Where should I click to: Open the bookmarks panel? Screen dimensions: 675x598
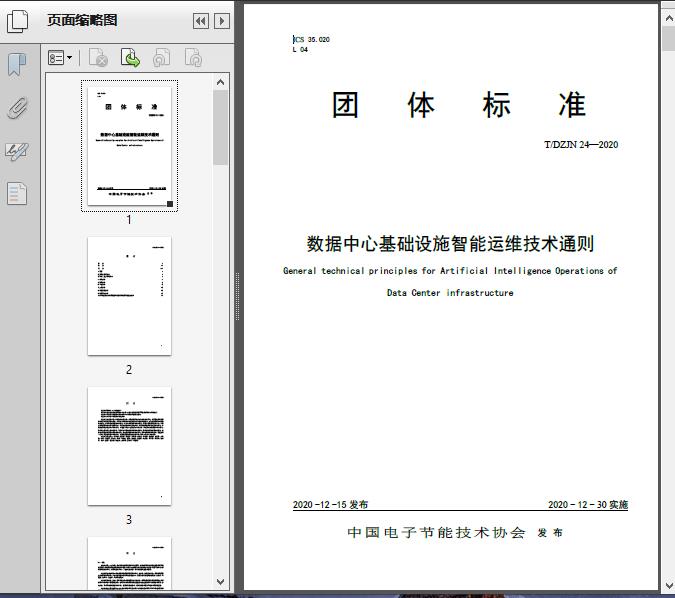click(17, 65)
